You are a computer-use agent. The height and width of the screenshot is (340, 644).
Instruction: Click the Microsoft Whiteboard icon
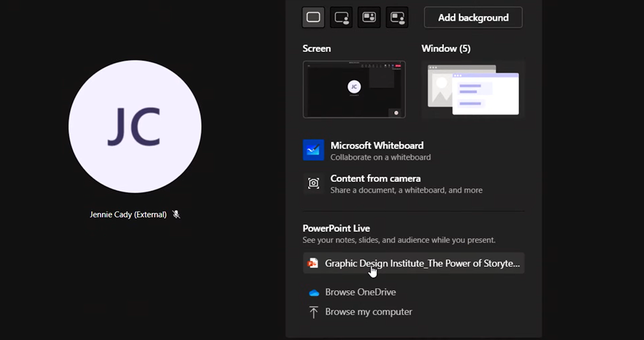313,150
